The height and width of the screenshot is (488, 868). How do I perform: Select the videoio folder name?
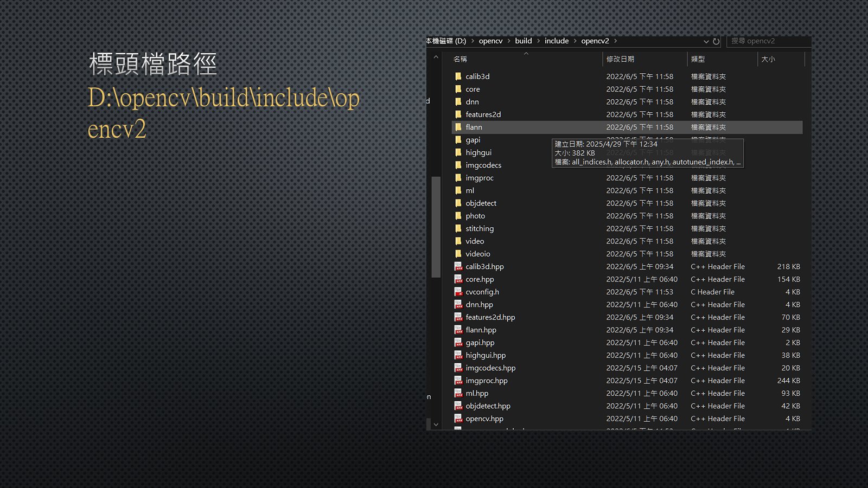478,254
